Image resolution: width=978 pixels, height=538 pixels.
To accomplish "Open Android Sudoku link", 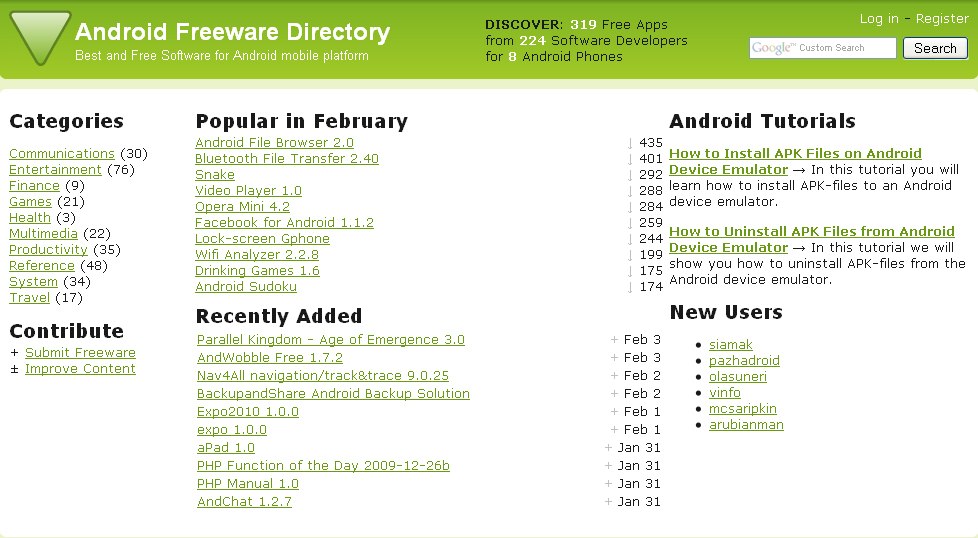I will pyautogui.click(x=246, y=287).
